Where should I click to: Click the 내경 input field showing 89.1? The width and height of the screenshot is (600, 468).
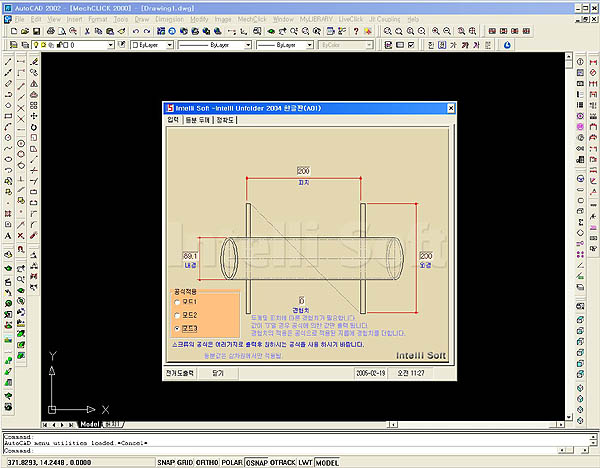point(190,256)
